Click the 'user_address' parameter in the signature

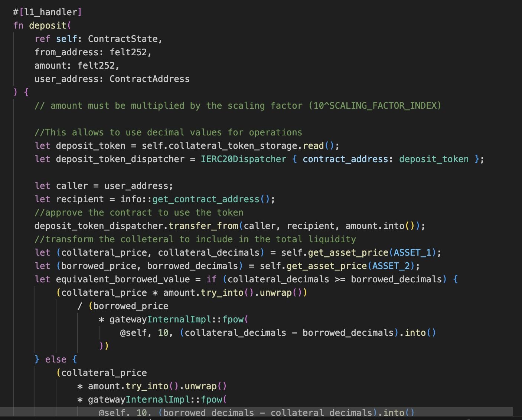66,79
